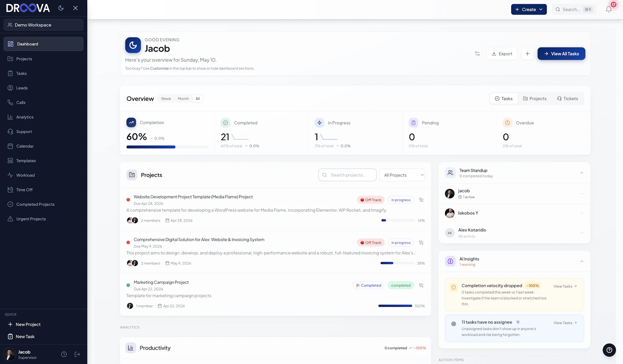This screenshot has height=364, width=623.
Task: Click the logout icon in sidebar footer
Action: (77, 354)
